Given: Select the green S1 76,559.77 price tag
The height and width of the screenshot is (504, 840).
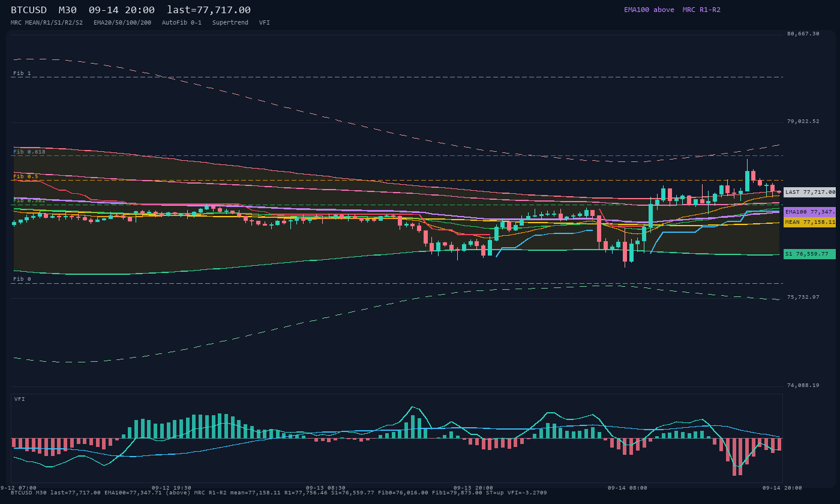Looking at the screenshot, I should (x=809, y=254).
